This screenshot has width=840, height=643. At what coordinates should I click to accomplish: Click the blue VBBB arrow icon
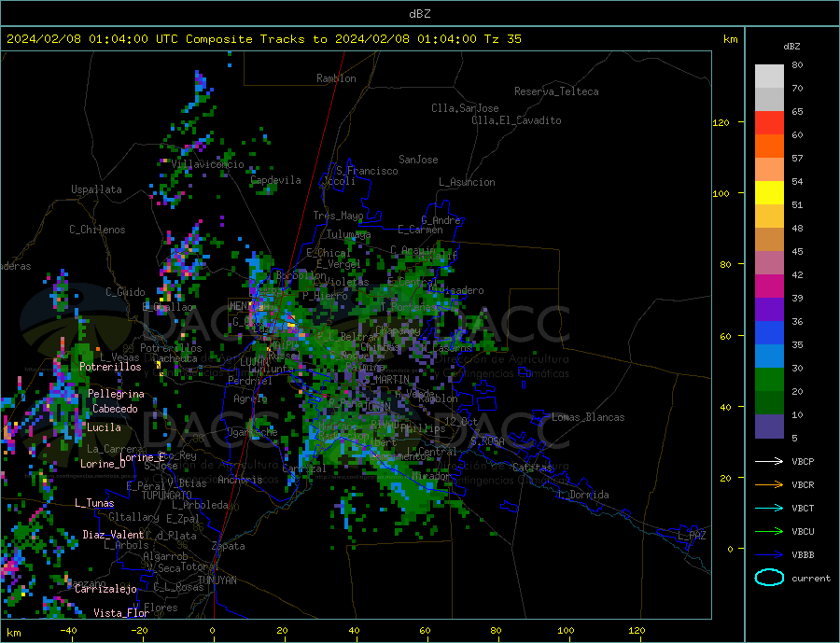(x=769, y=554)
